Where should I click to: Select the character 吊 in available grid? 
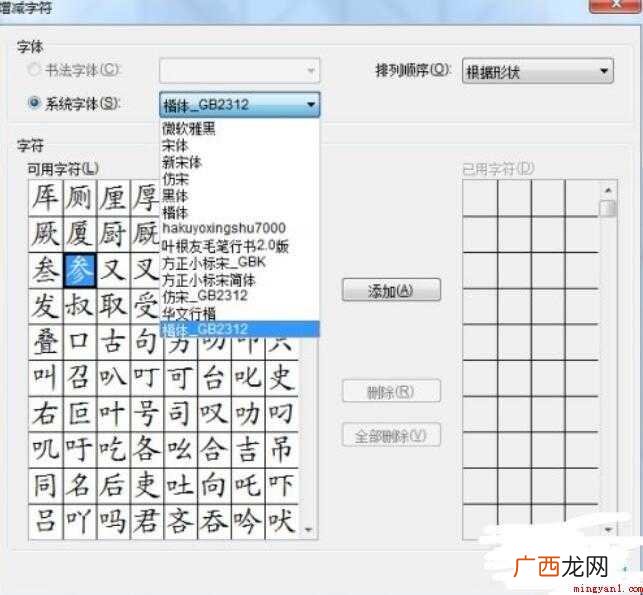click(281, 450)
